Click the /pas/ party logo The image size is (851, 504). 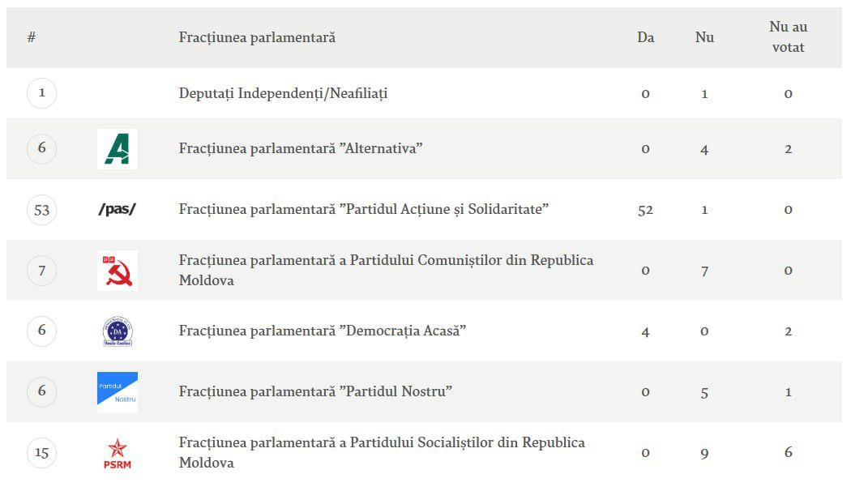(x=117, y=210)
